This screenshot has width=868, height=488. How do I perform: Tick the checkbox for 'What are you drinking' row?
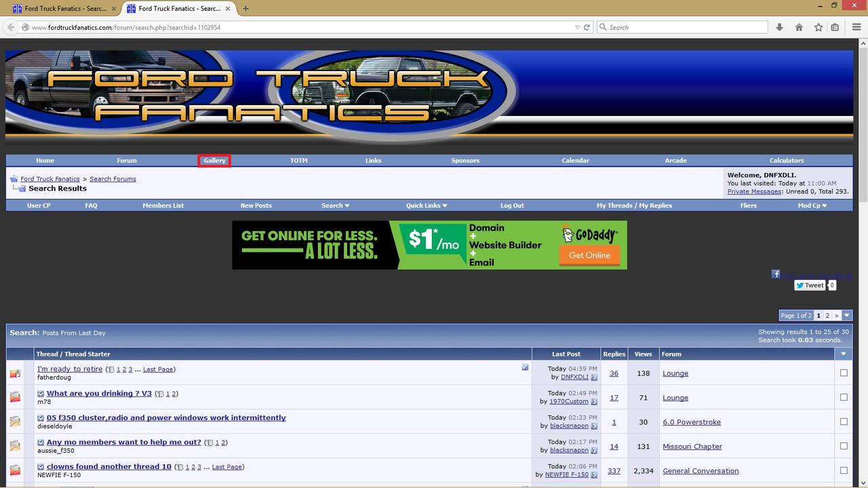(x=844, y=397)
